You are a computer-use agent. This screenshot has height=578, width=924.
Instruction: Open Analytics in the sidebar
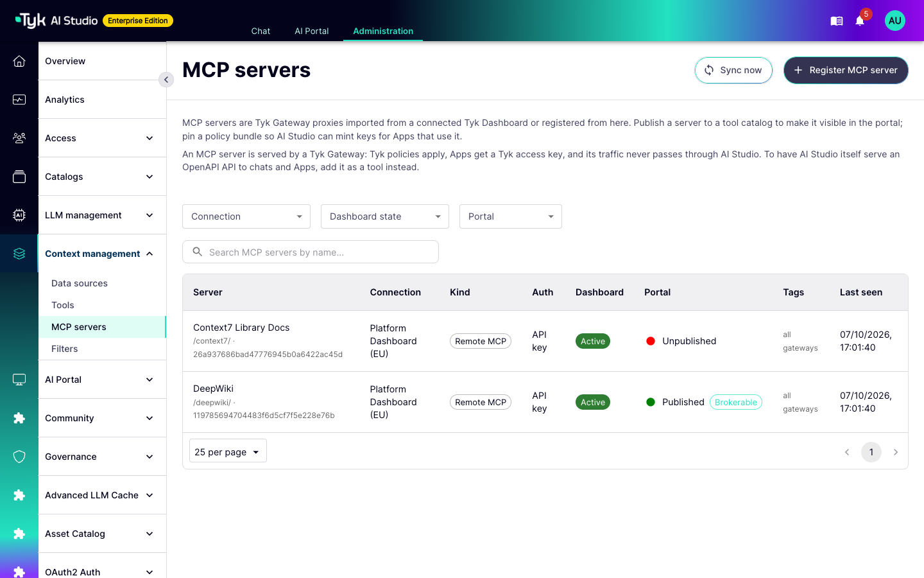click(x=103, y=100)
